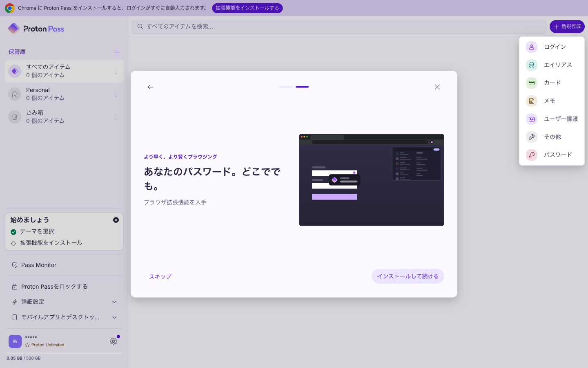Expand the モバイルアプリとデスクトップ chevron

(x=114, y=317)
